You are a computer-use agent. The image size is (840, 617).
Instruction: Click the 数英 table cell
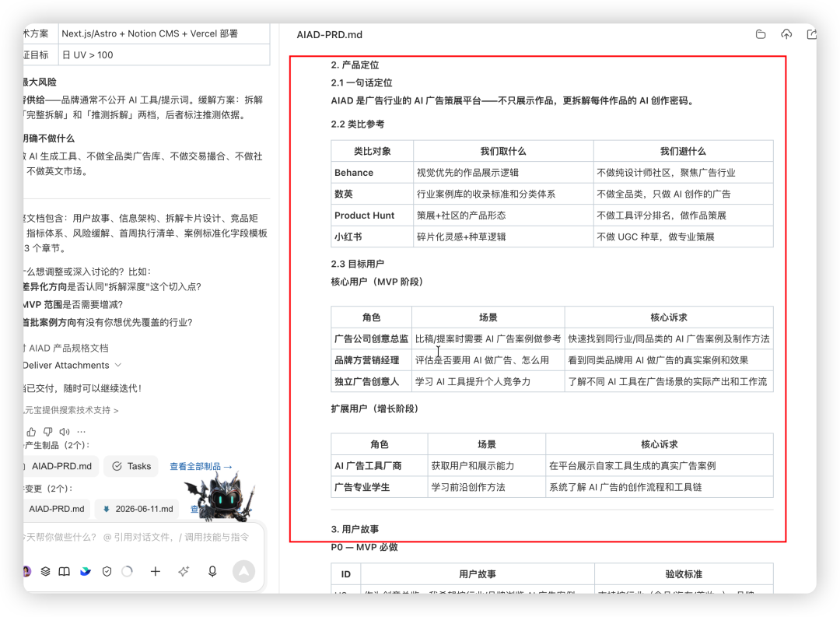click(x=373, y=194)
